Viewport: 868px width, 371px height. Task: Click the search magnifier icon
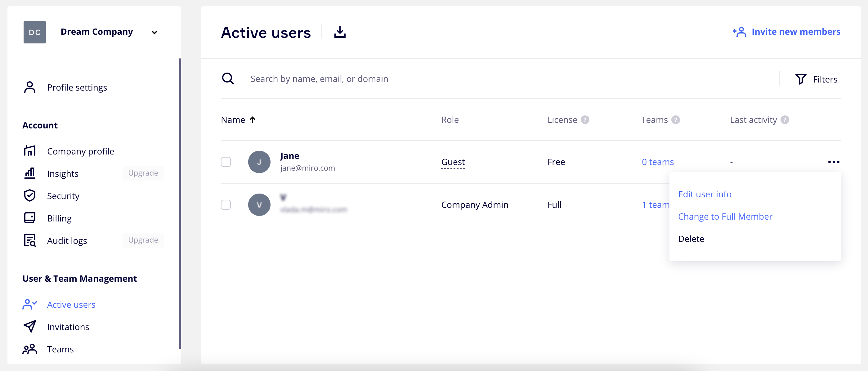[228, 79]
